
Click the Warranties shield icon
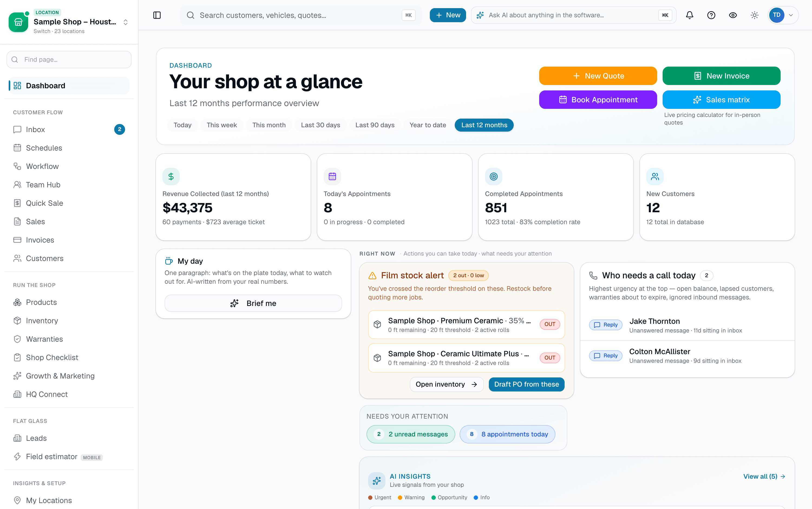click(17, 339)
